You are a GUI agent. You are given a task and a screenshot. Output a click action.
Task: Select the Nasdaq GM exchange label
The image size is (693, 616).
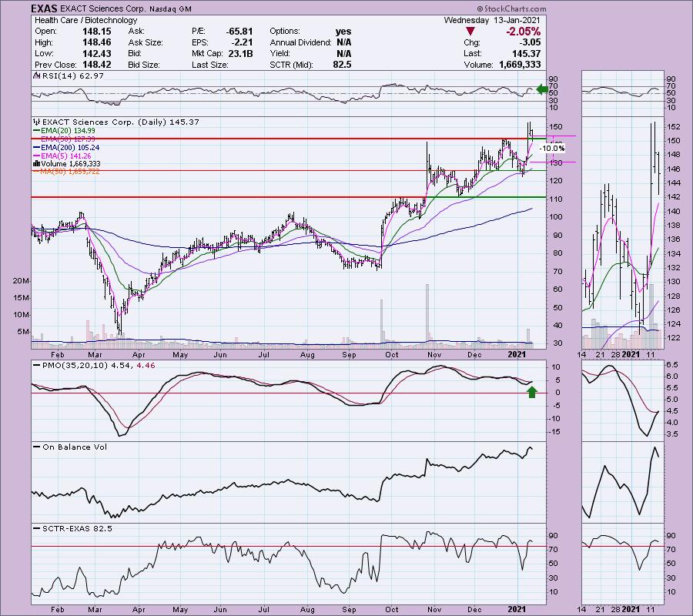[x=170, y=8]
